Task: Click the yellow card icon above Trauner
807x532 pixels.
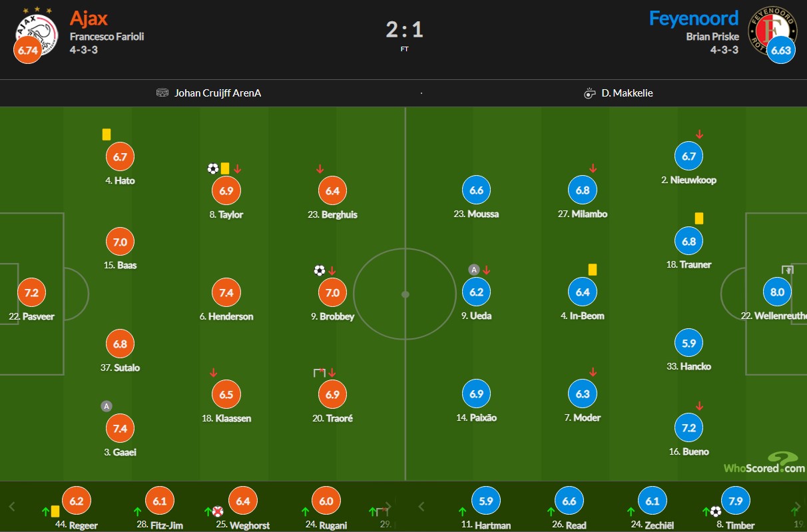Action: 699,218
